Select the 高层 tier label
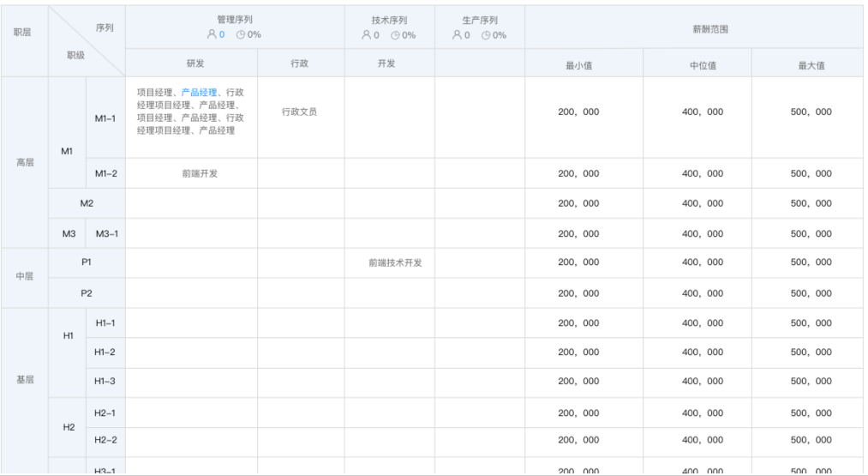Screen dimensions: 868x476 (x=26, y=162)
